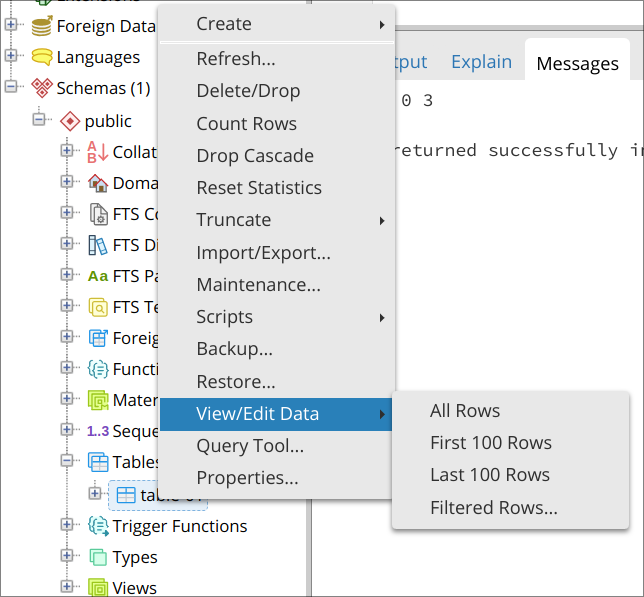Click the Trigger Functions icon

(x=99, y=526)
